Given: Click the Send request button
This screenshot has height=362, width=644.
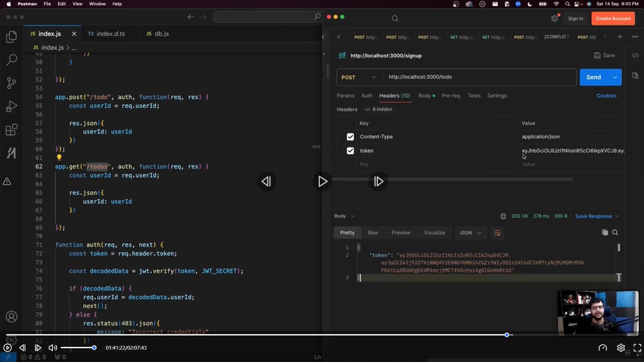Looking at the screenshot, I should (594, 77).
